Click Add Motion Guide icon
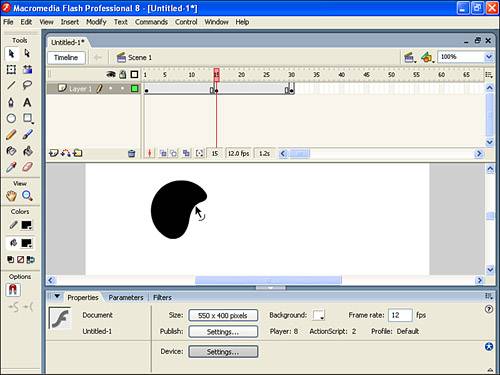This screenshot has width=500, height=375. tap(66, 153)
